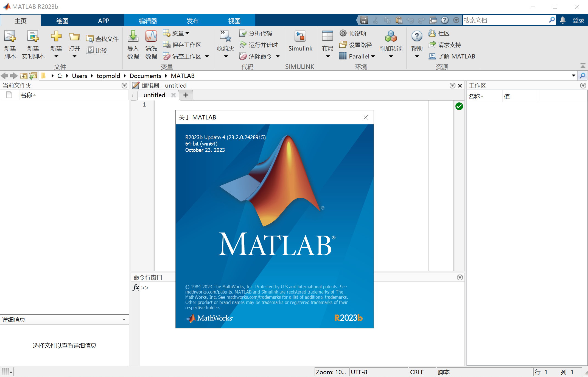Viewport: 588px width, 377px height.
Task: Expand the Details (详细信息) panel chevron
Action: click(x=124, y=320)
